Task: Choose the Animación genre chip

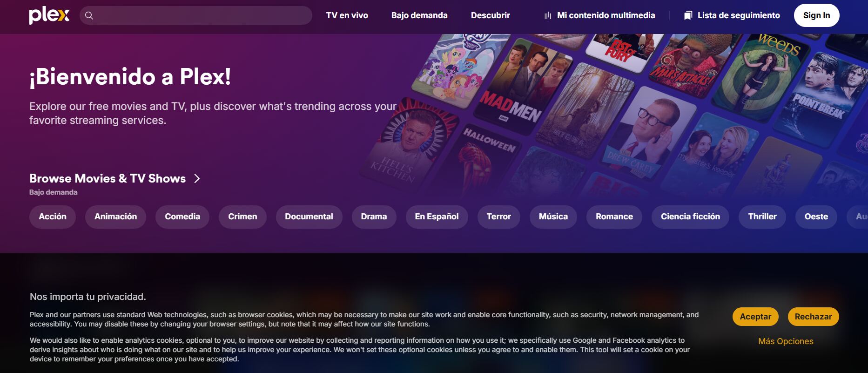Action: pos(115,217)
